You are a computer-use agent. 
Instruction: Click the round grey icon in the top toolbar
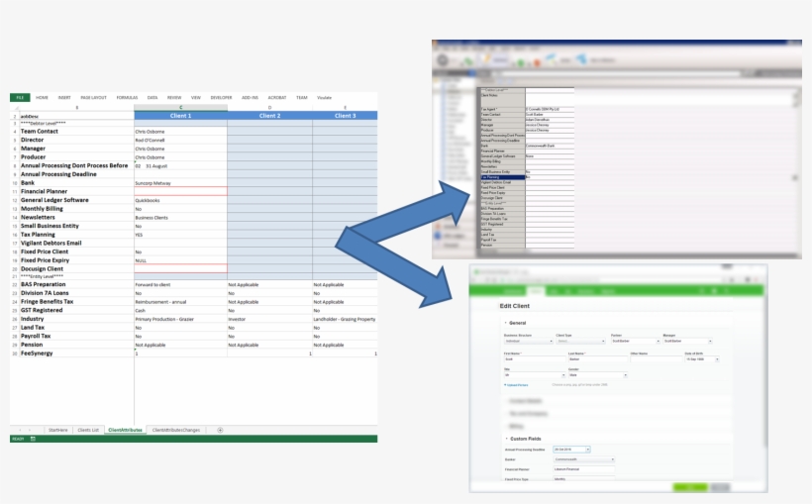(442, 60)
